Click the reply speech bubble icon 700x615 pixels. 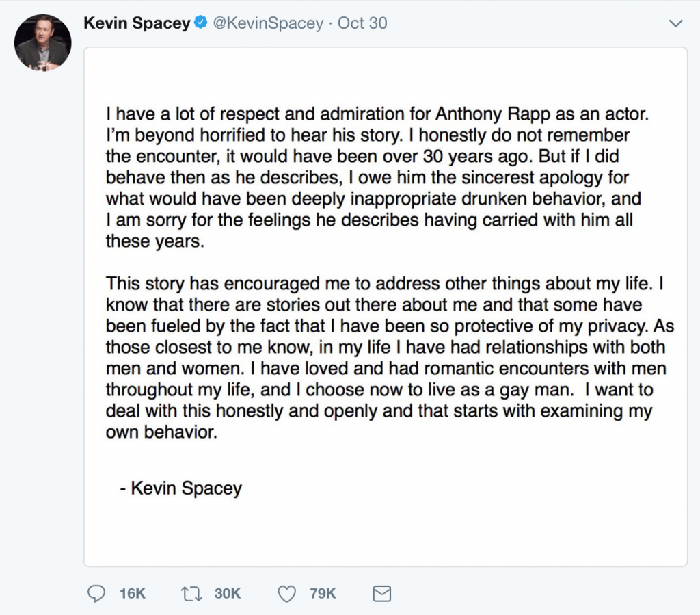click(96, 594)
